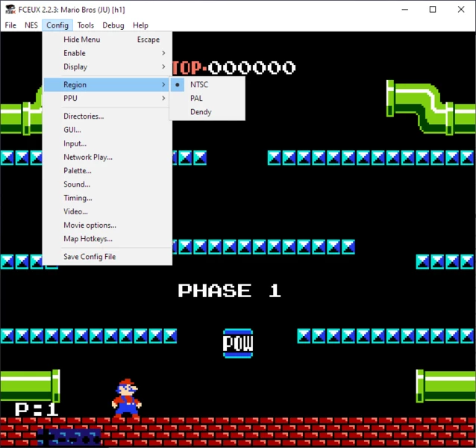Click the FCEUX title bar icon
Viewport: 476px width, 448px height.
tap(10, 10)
